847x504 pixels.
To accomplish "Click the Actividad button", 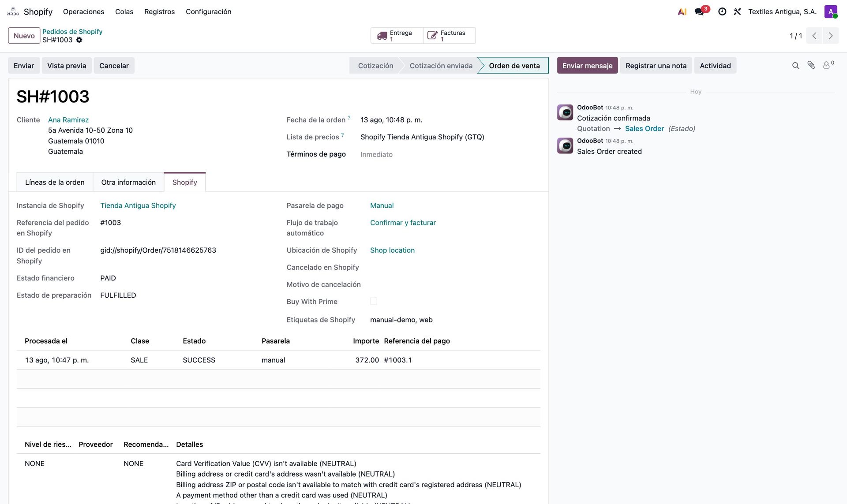I will click(x=715, y=66).
